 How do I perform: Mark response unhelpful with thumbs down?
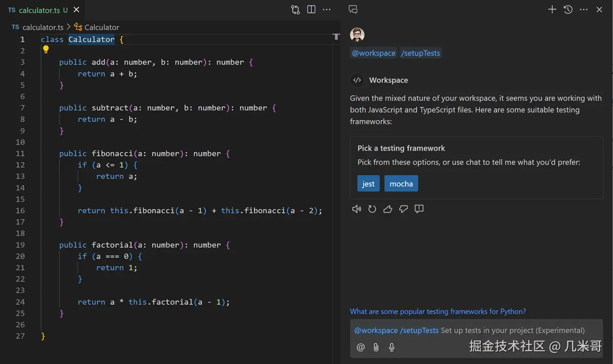pyautogui.click(x=403, y=209)
